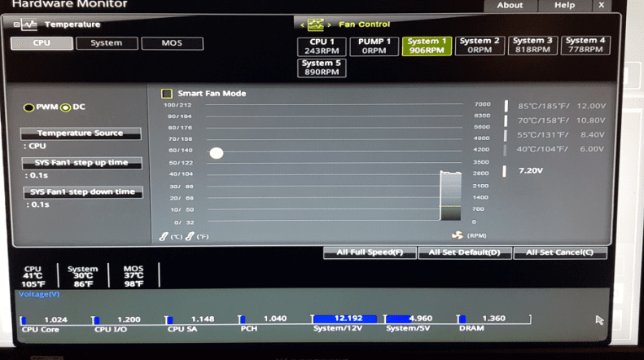Click the DRAM 1.360 voltage
The height and width of the screenshot is (360, 644).
click(493, 318)
